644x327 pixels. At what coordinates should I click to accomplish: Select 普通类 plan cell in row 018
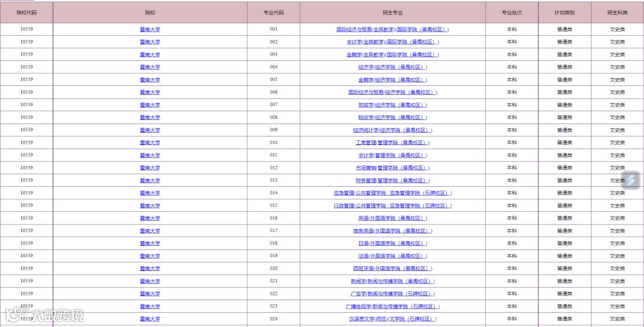point(565,243)
